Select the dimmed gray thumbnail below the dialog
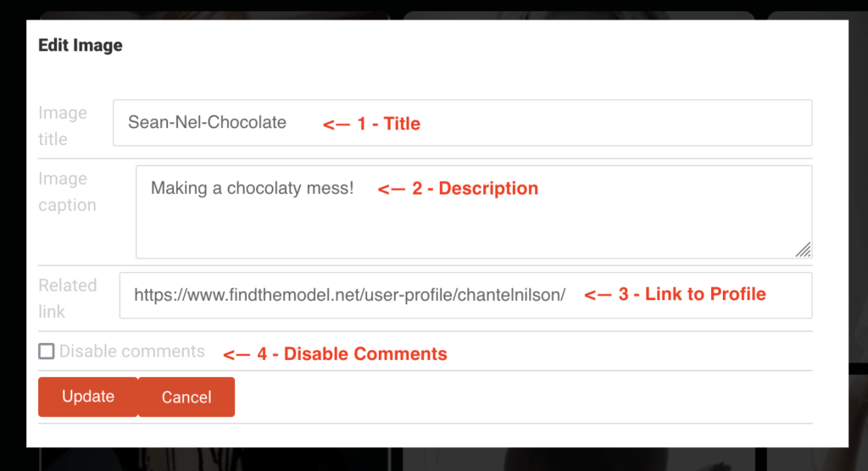This screenshot has height=471, width=868. pyautogui.click(x=578, y=459)
